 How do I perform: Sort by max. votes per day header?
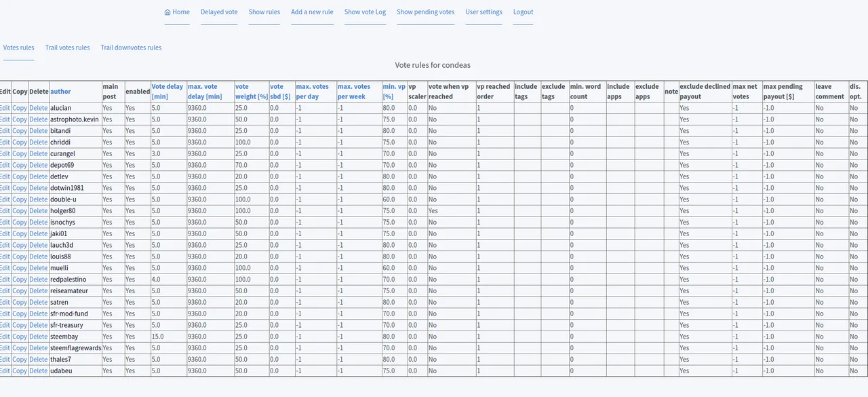point(312,92)
